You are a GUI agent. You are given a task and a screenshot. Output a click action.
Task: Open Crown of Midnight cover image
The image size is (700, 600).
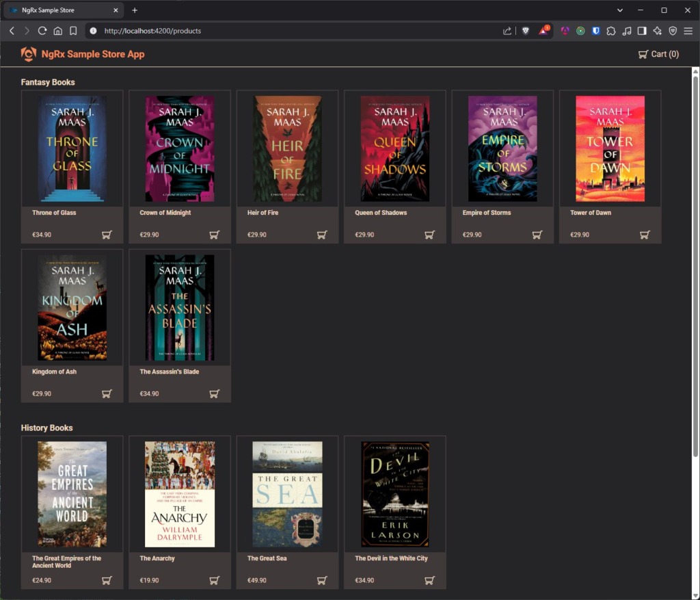pos(180,148)
